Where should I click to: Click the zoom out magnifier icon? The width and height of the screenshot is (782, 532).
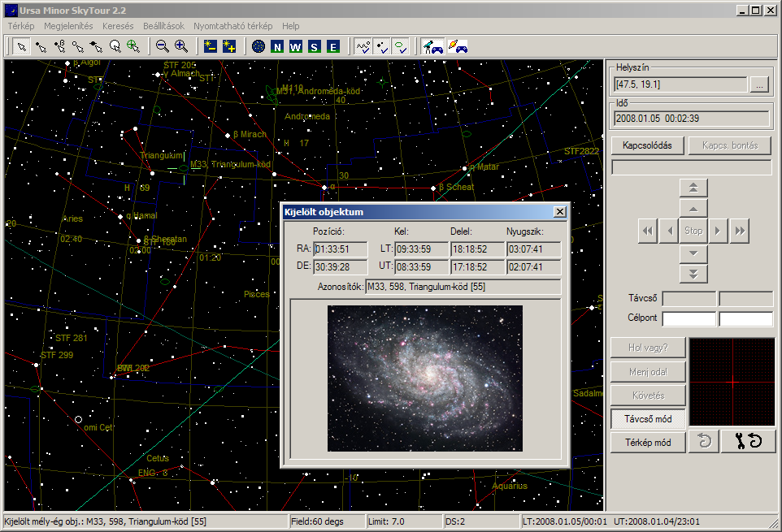[162, 46]
